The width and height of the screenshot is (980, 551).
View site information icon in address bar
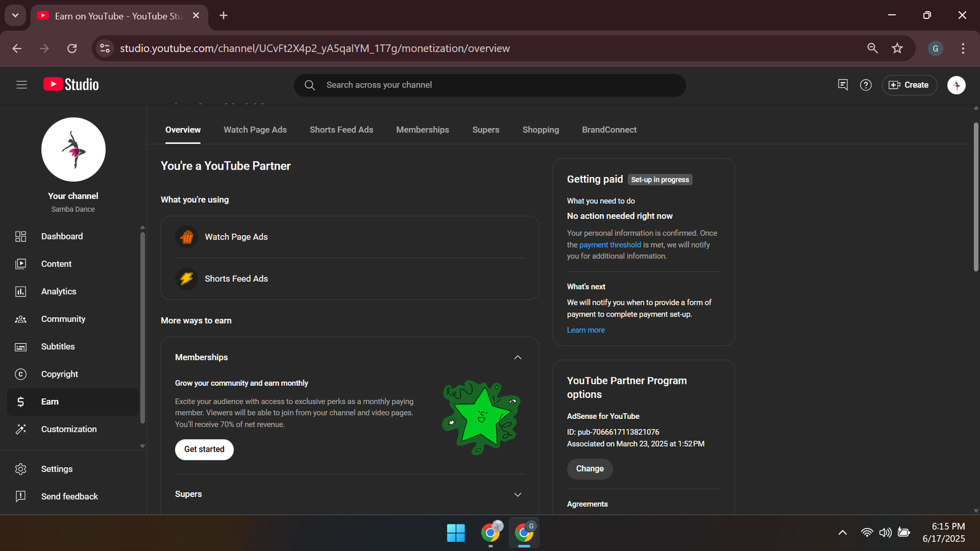pyautogui.click(x=105, y=48)
